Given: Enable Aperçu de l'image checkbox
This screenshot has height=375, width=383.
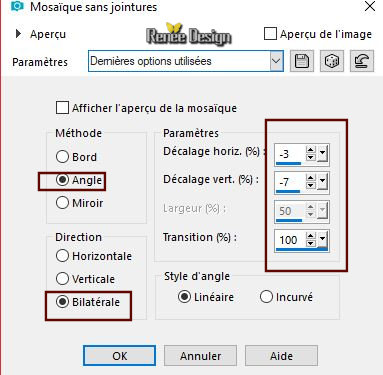Looking at the screenshot, I should [270, 34].
